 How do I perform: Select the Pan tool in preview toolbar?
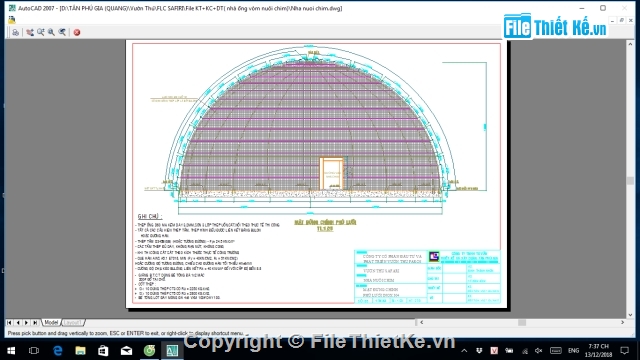(30, 32)
